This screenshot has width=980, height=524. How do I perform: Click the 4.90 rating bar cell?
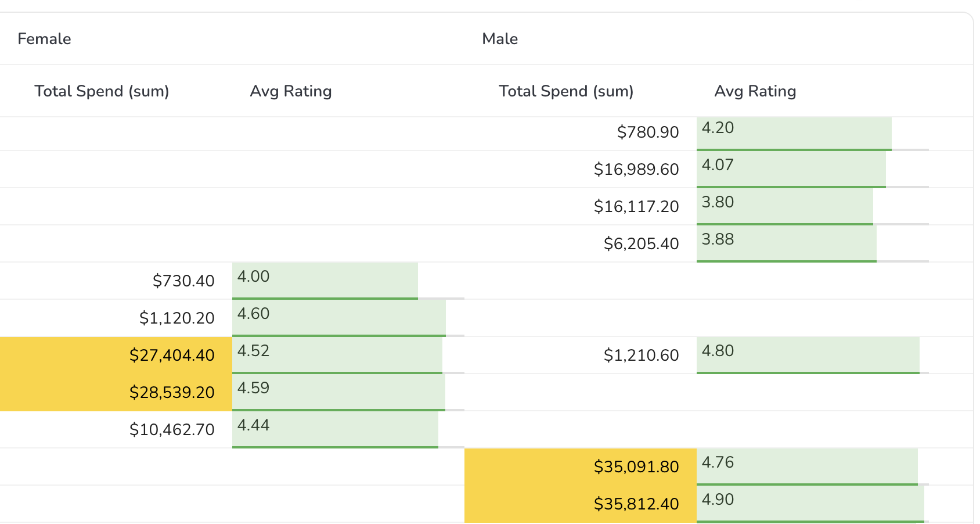[x=813, y=504]
